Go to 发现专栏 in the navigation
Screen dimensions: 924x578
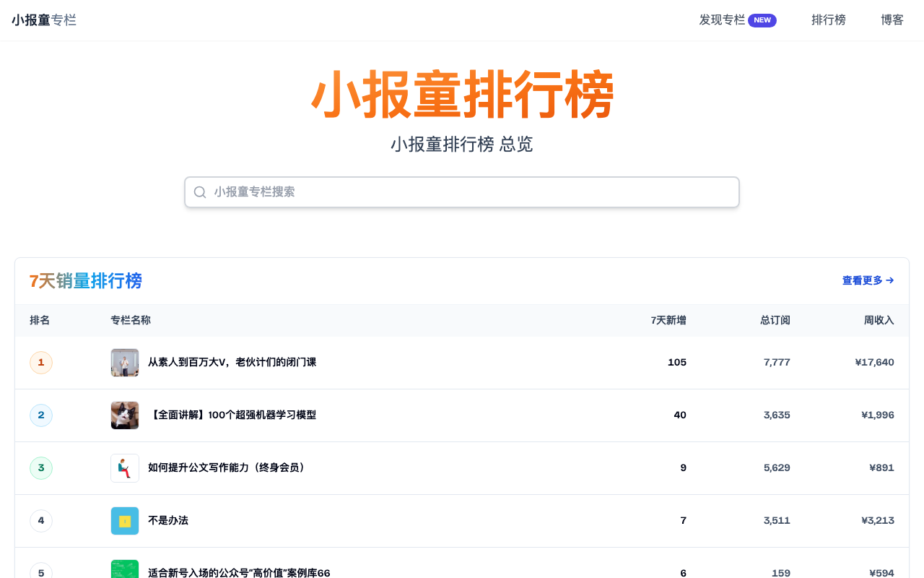point(722,20)
